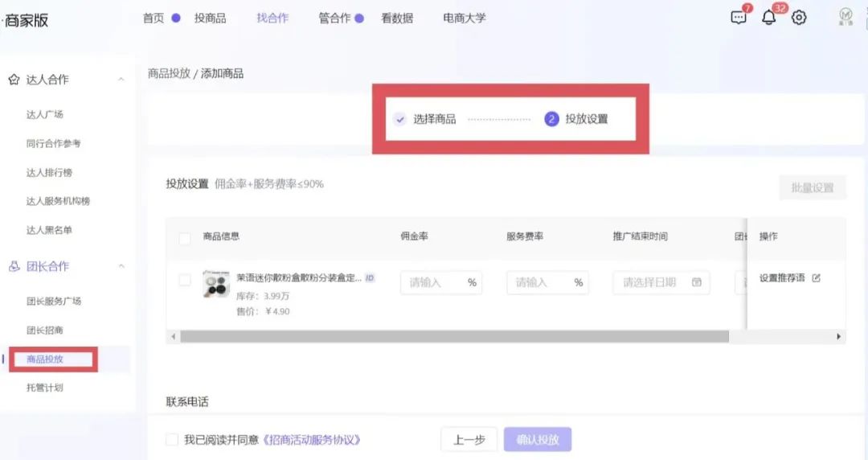868x460 pixels.
Task: Open 达人服务机构榜 in the sidebar
Action: [58, 201]
